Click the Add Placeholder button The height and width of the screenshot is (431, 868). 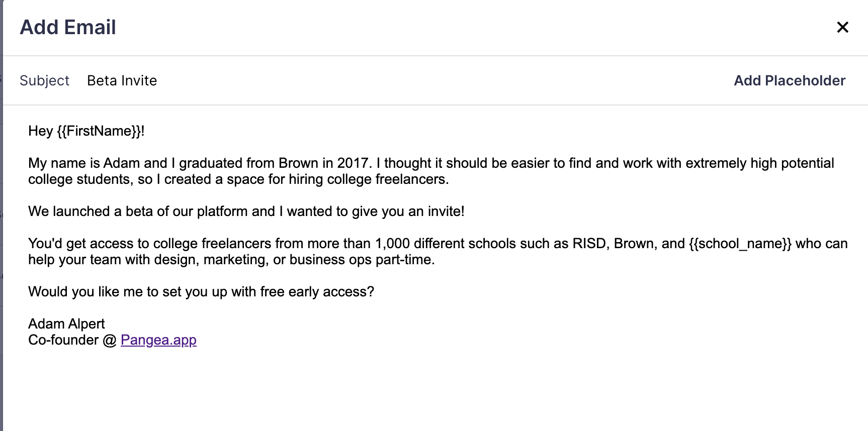(790, 80)
